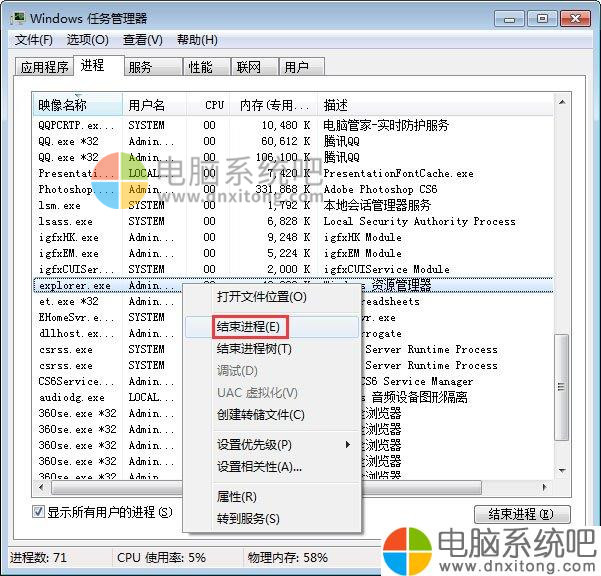601x576 pixels.
Task: Select the lsm.exe process row
Action: 293,205
